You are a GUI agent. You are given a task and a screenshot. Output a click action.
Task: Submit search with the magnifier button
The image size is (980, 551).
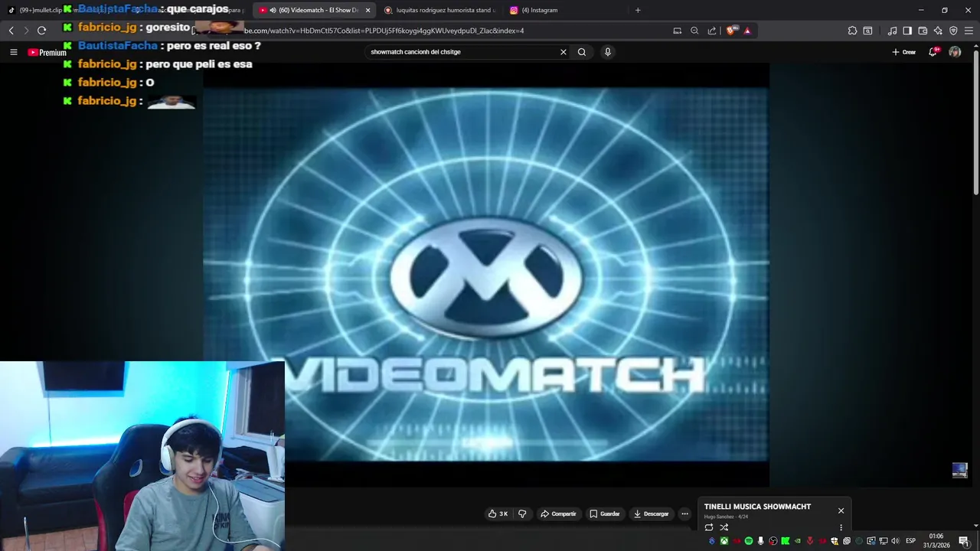pyautogui.click(x=582, y=52)
